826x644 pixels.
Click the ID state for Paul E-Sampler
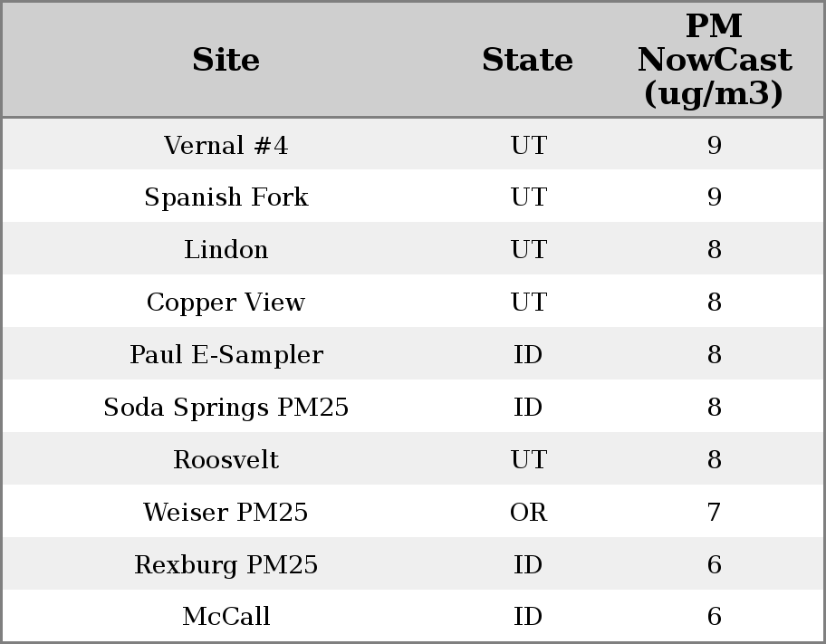pyautogui.click(x=528, y=355)
